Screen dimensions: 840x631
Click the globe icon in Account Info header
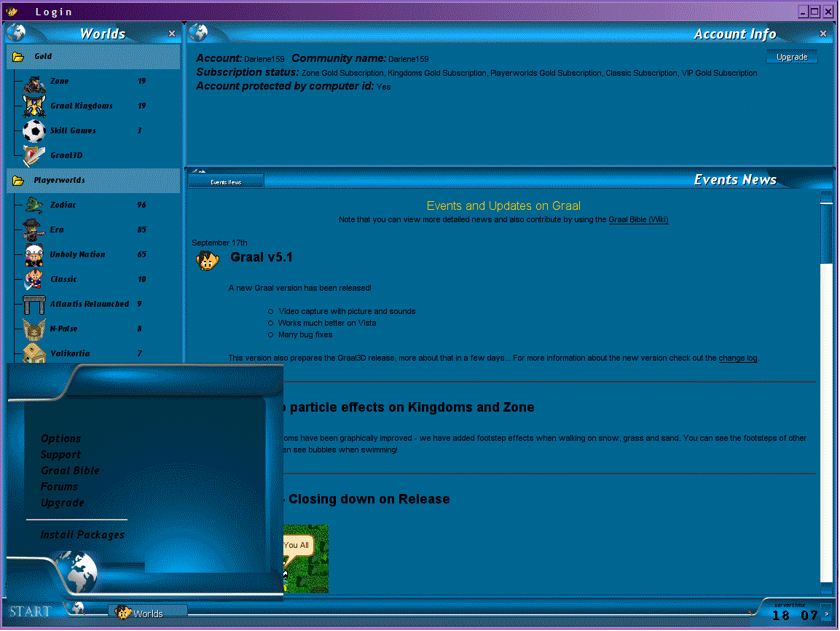(x=199, y=33)
